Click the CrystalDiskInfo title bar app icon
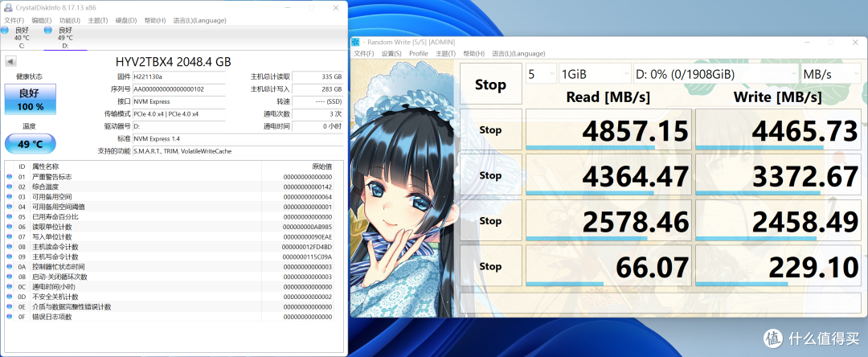The image size is (868, 357). (x=9, y=8)
